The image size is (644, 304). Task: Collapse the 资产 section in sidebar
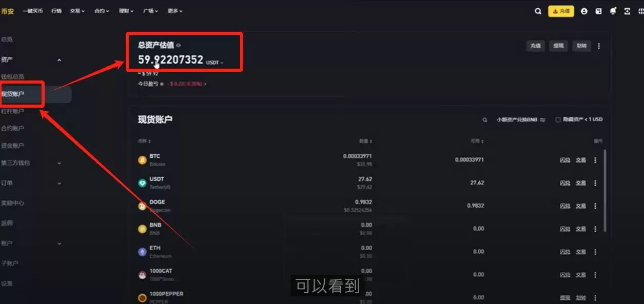[59, 60]
